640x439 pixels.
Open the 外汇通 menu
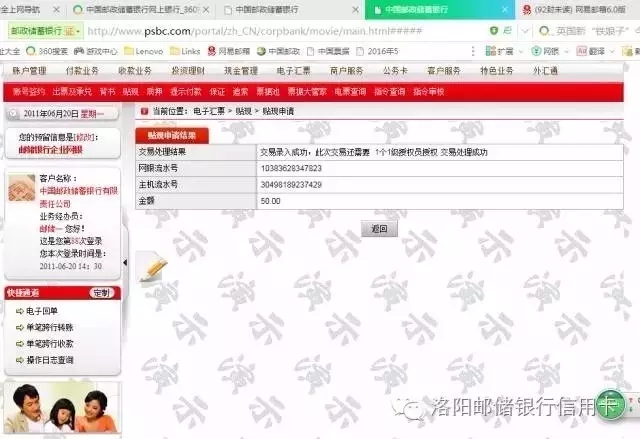545,71
